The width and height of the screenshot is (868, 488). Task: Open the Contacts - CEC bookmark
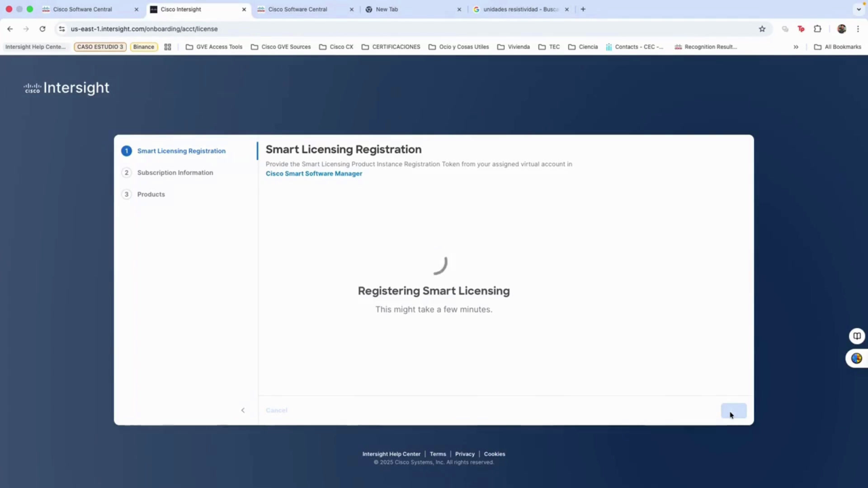(635, 47)
